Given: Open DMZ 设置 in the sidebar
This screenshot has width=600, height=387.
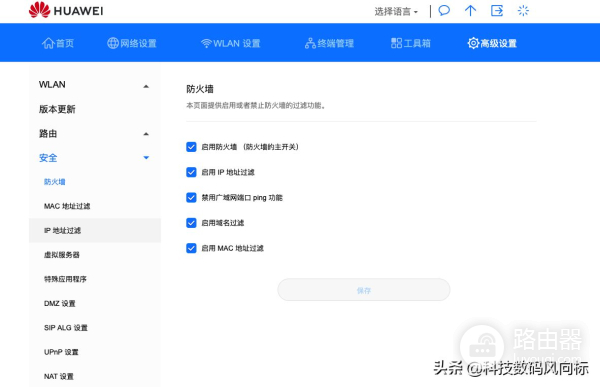Looking at the screenshot, I should tap(60, 304).
